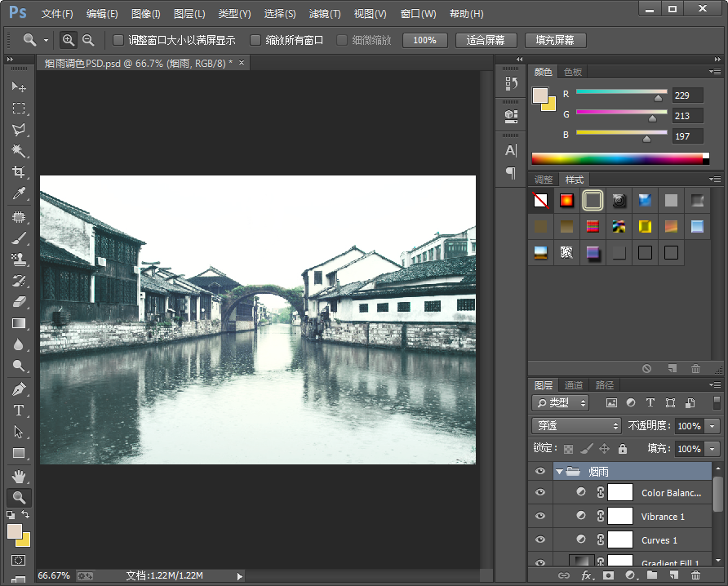Select the Crop tool

coord(18,172)
